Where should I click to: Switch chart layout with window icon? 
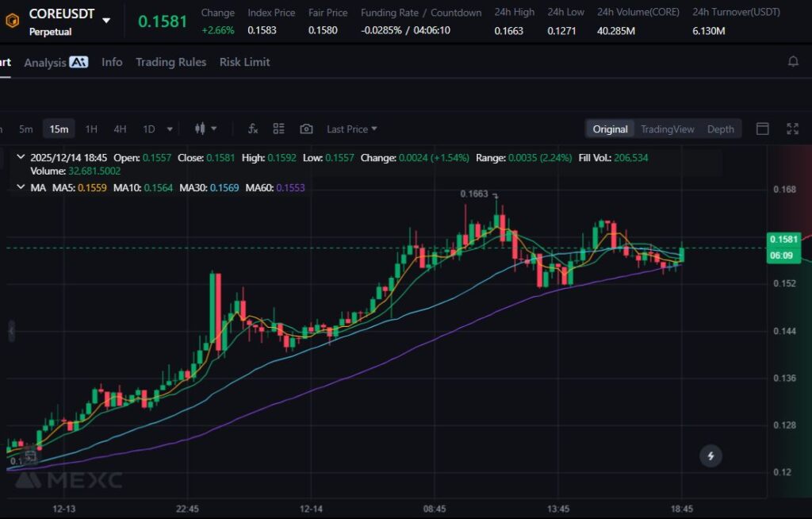pos(763,129)
